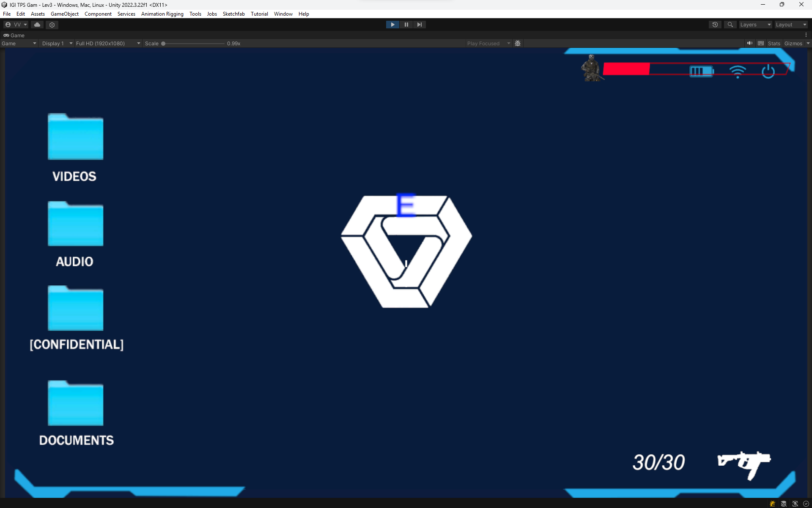Open Unity cloud services icon

tap(37, 25)
